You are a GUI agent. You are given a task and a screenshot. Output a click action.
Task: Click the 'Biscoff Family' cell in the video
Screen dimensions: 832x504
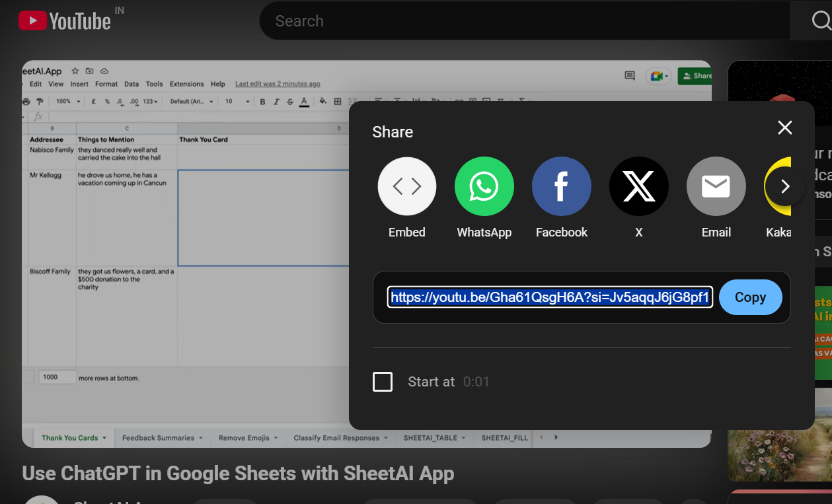pyautogui.click(x=52, y=316)
